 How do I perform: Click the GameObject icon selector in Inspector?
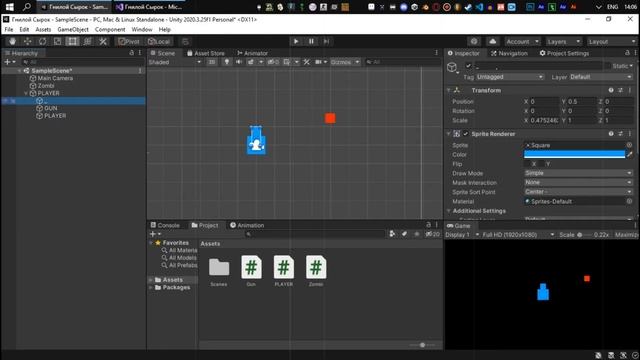tap(452, 67)
